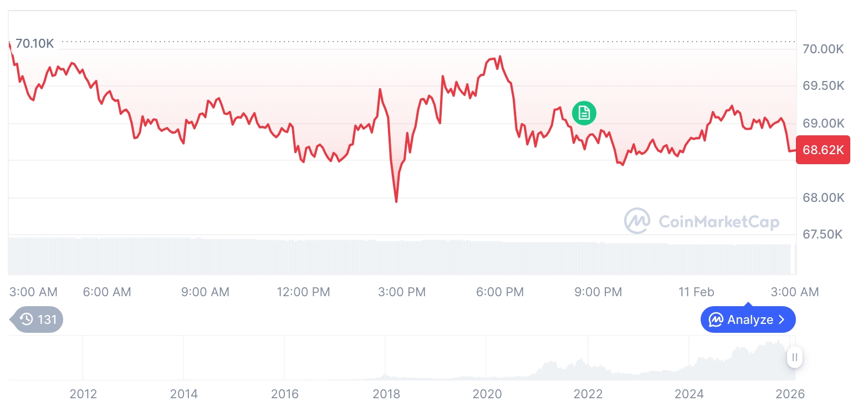The width and height of the screenshot is (868, 406).
Task: Select 2024 on the navigator timeline
Action: coord(689,394)
